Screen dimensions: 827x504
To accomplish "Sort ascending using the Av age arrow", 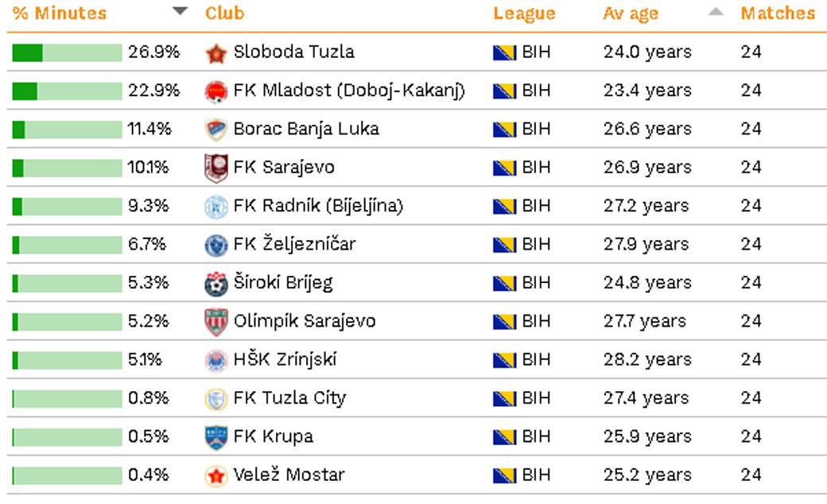I will 716,11.
